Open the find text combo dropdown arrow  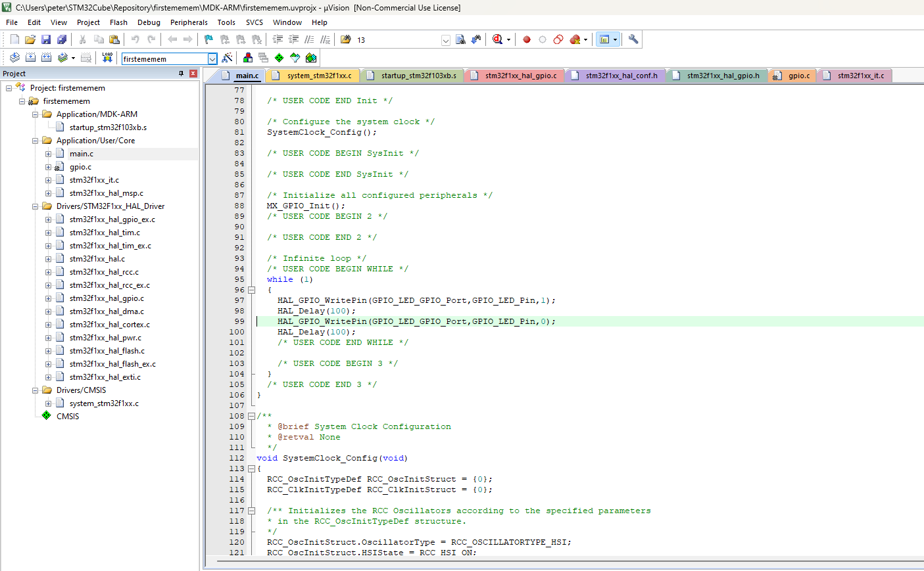coord(446,40)
